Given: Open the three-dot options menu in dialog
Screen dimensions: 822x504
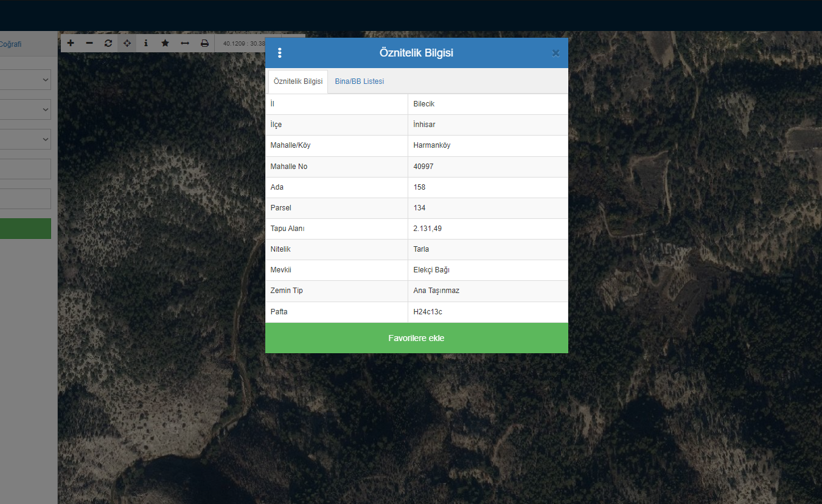Looking at the screenshot, I should [x=280, y=53].
